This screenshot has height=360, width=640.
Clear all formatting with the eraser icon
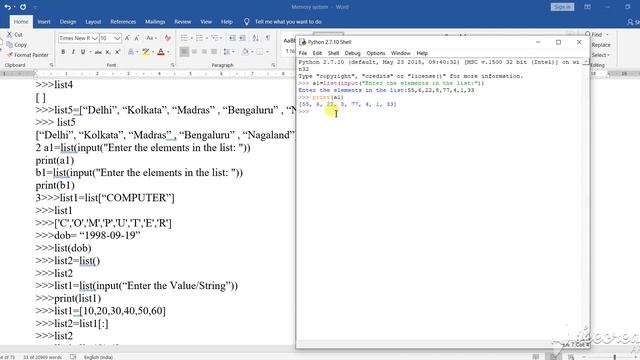(168, 38)
